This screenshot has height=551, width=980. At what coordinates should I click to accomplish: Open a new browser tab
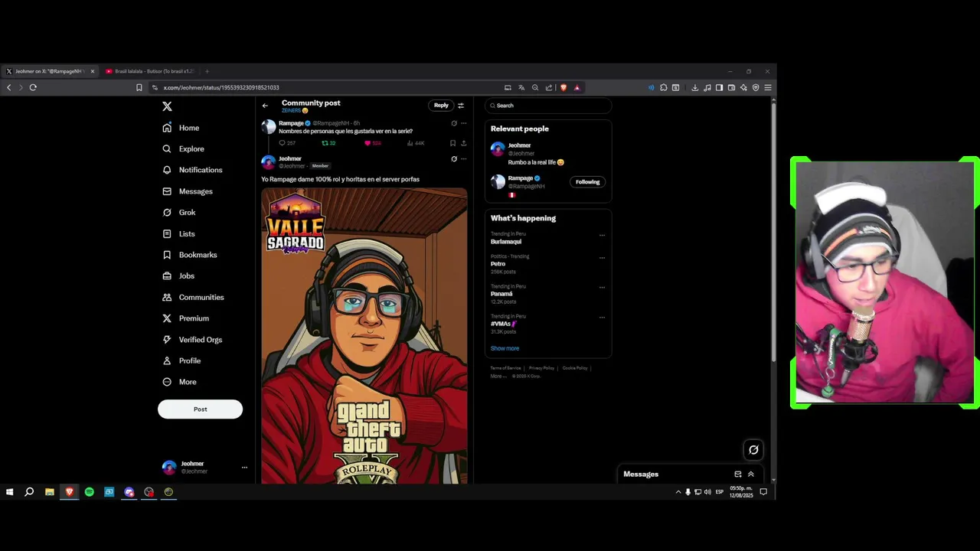click(207, 71)
